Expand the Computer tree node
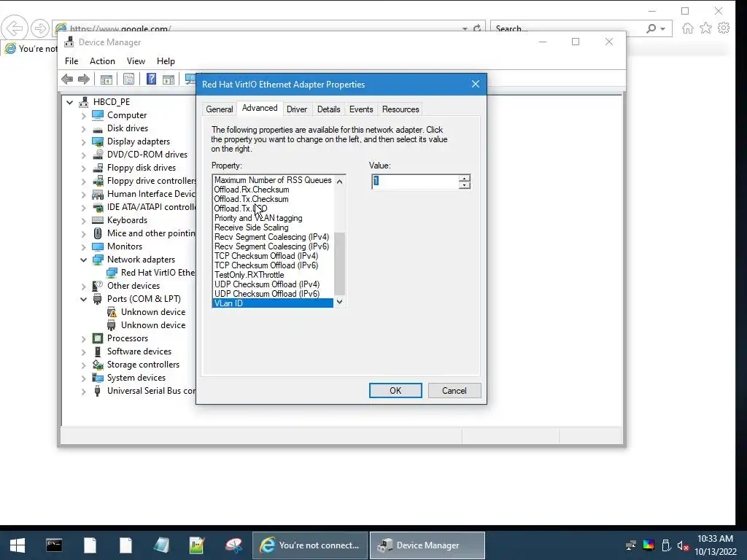Viewport: 747px width, 560px height. [84, 116]
